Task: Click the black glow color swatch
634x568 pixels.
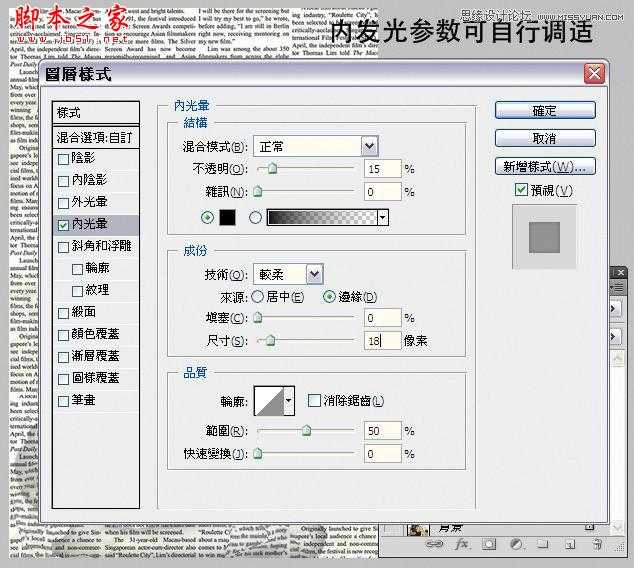Action: tap(227, 217)
